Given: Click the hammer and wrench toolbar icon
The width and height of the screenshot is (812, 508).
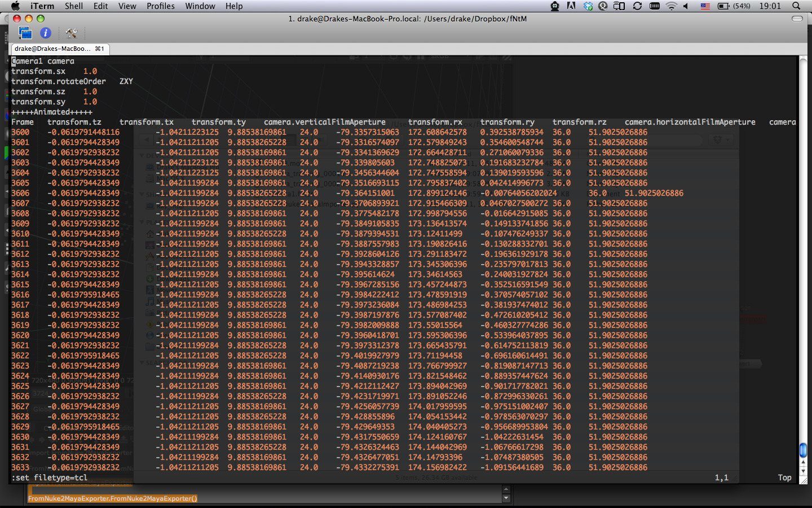Looking at the screenshot, I should click(71, 33).
